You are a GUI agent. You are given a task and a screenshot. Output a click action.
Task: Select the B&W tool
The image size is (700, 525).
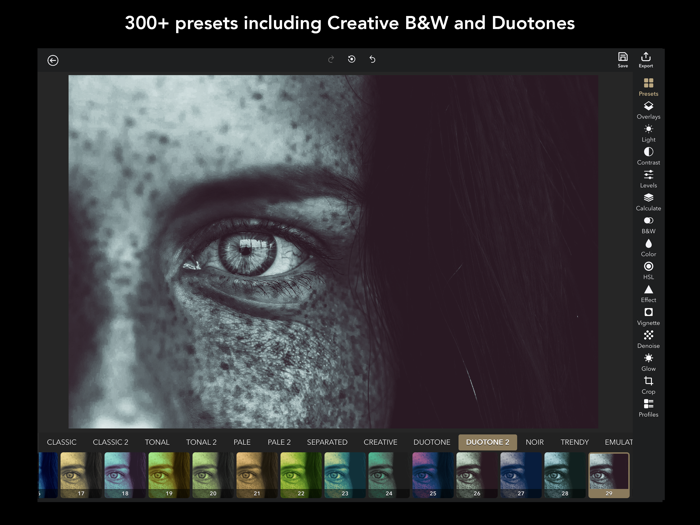(648, 225)
